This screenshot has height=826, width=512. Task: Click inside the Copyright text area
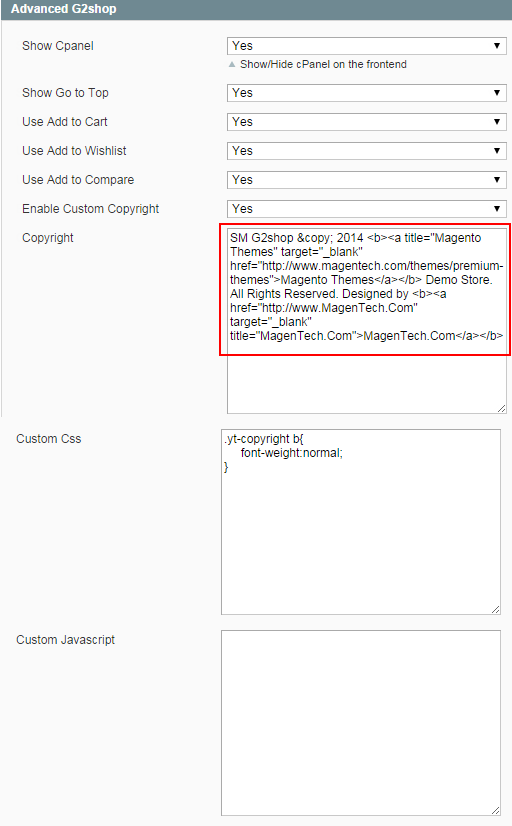pyautogui.click(x=367, y=321)
